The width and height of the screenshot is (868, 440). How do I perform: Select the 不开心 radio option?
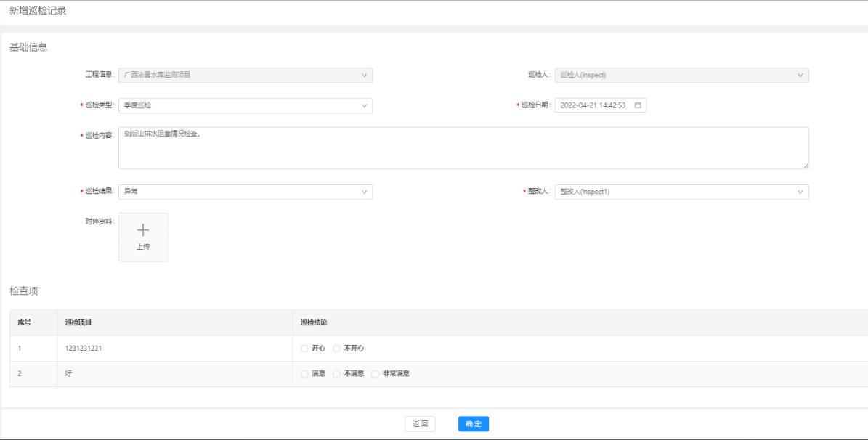point(336,349)
